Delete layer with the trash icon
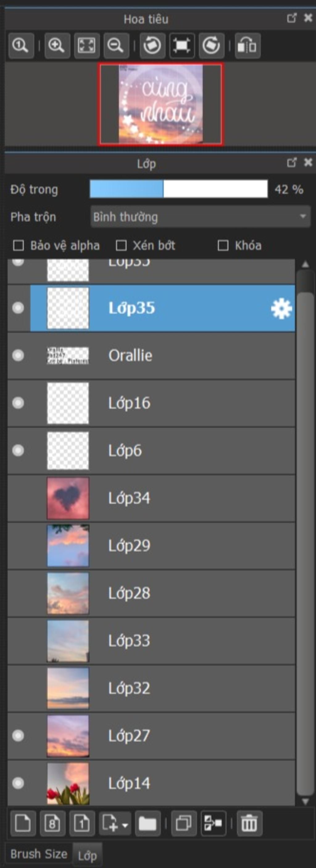 249,824
